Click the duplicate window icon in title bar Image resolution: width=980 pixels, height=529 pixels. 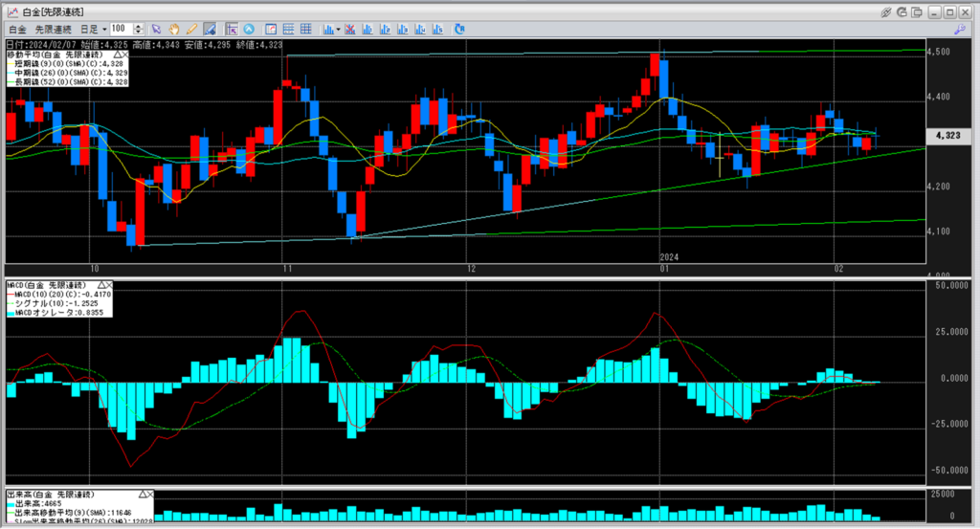point(917,11)
